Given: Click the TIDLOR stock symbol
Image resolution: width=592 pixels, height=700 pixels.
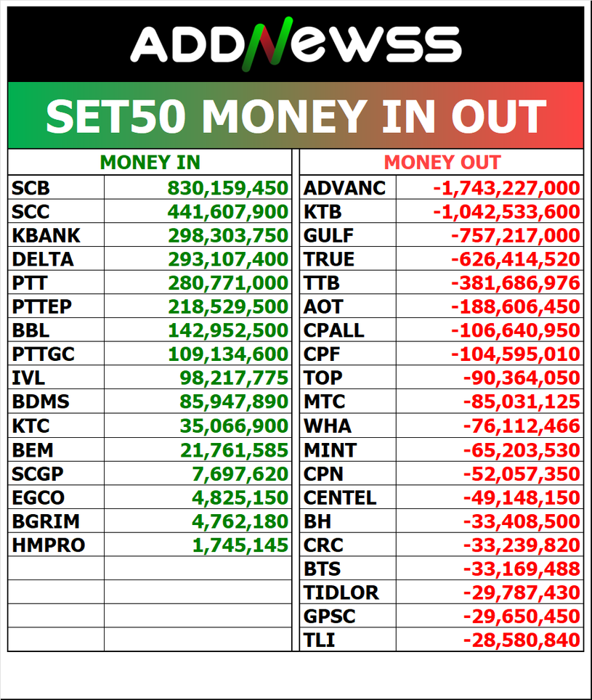Looking at the screenshot, I should [341, 593].
